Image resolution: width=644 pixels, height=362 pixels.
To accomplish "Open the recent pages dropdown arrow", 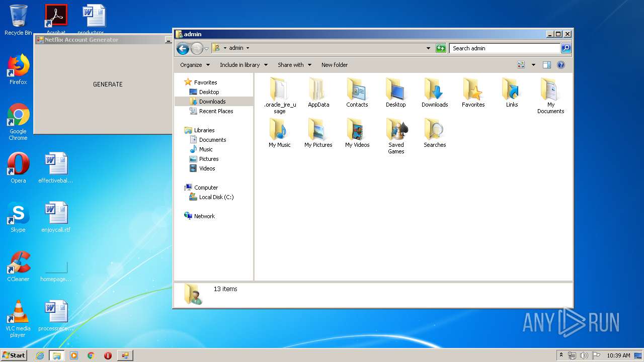I will 206,49.
